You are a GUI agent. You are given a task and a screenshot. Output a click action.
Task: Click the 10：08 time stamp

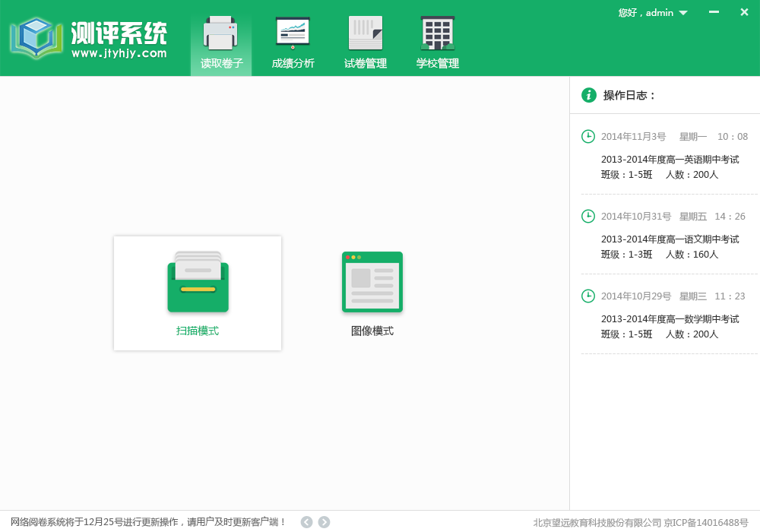coord(733,137)
